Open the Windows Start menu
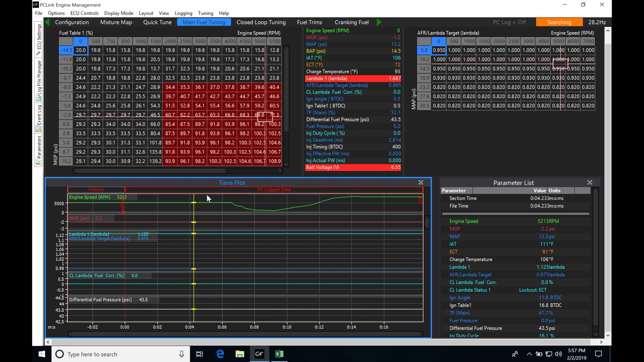644x362 pixels. click(x=42, y=354)
